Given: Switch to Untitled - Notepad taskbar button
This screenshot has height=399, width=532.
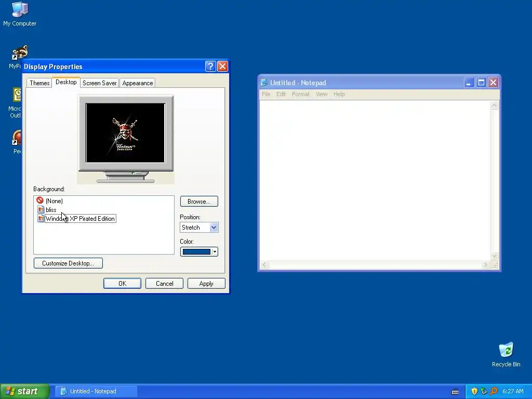Looking at the screenshot, I should (x=96, y=391).
